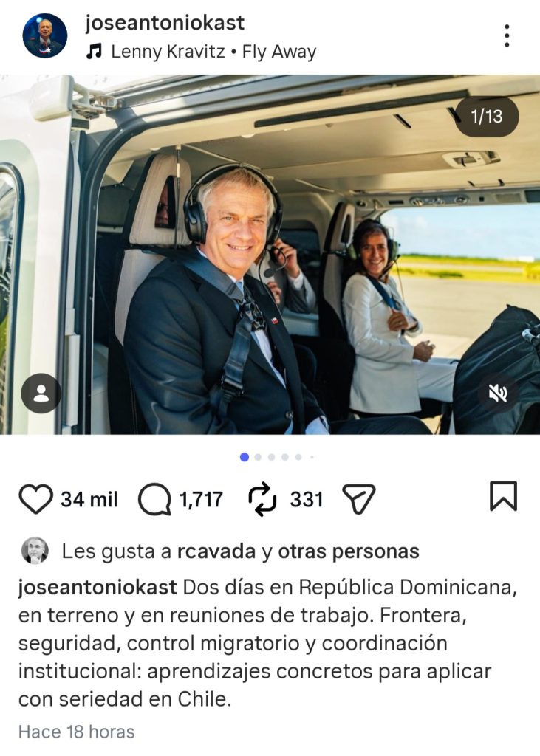Open joseantoniokast profile picture
Image resolution: width=540 pixels, height=756 pixels.
45,35
